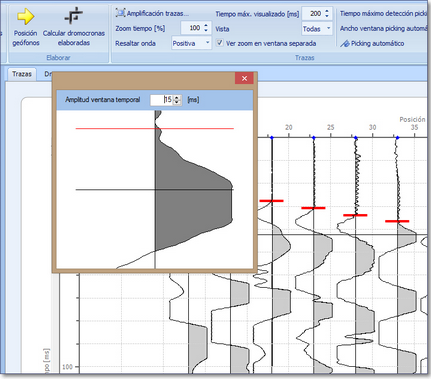Decrease Tiempo máx. visualizado value
The height and width of the screenshot is (379, 431).
pyautogui.click(x=327, y=16)
